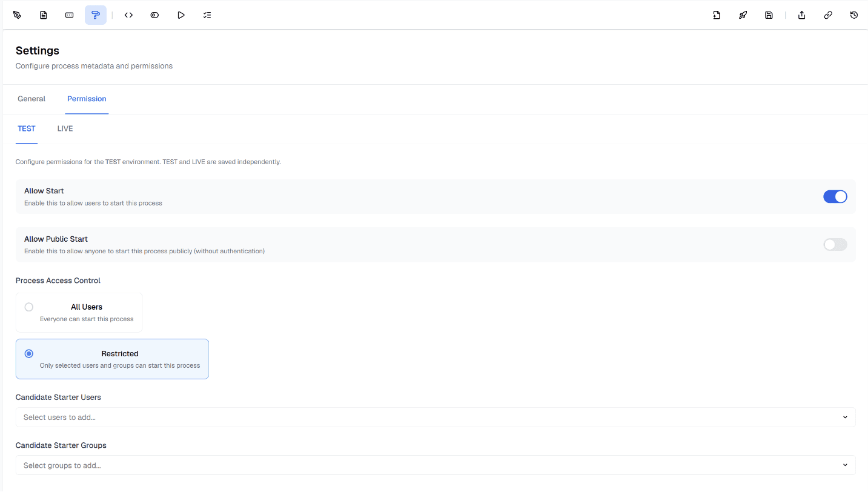
Task: Click the toggle-shaped icon in the top toolbar
Action: coord(154,15)
